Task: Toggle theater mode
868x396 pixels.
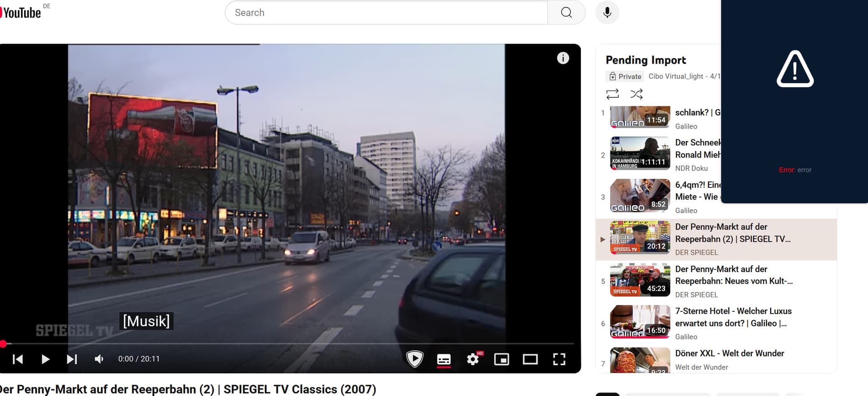Action: click(530, 359)
